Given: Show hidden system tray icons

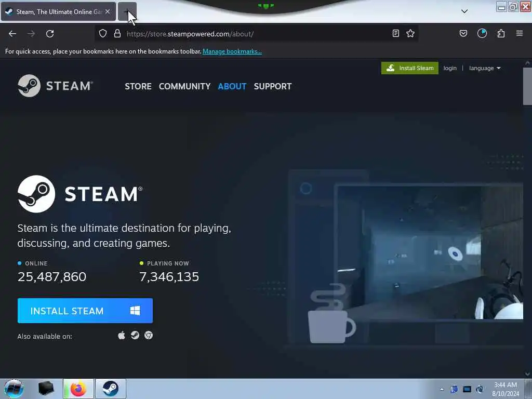Looking at the screenshot, I should 442,389.
